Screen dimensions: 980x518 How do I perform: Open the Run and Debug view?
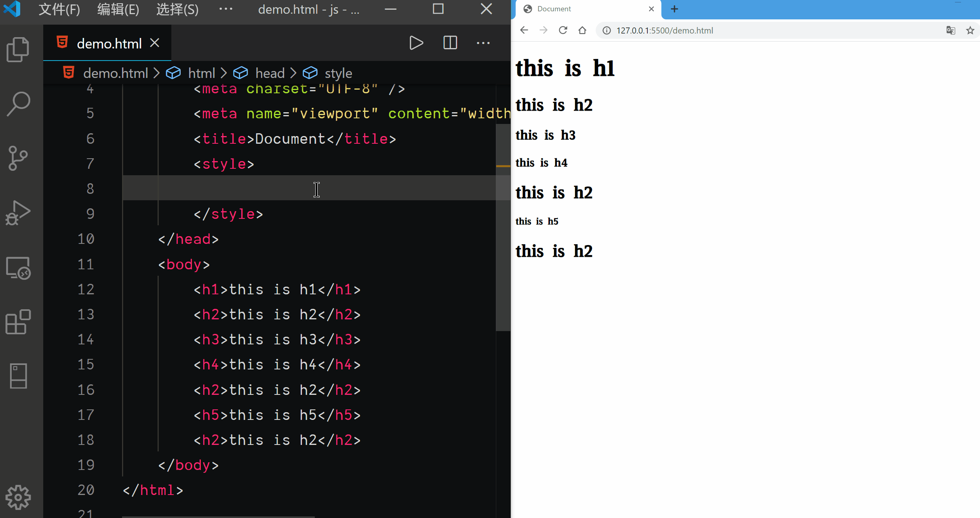pyautogui.click(x=18, y=212)
